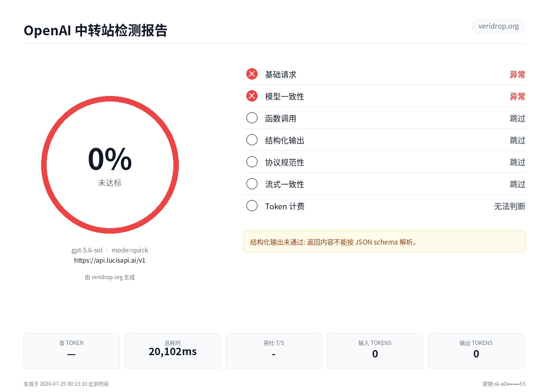Click the empty circle icon beside 函数调用

[x=252, y=118]
